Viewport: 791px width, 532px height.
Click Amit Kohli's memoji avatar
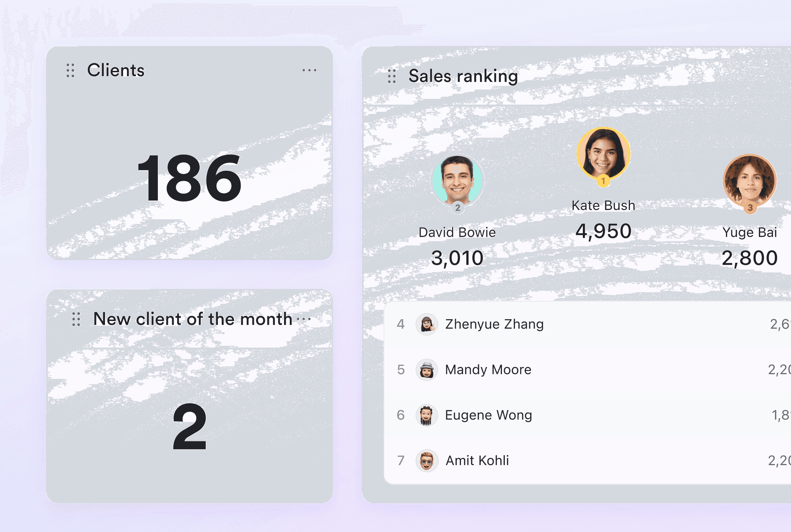[x=427, y=460]
